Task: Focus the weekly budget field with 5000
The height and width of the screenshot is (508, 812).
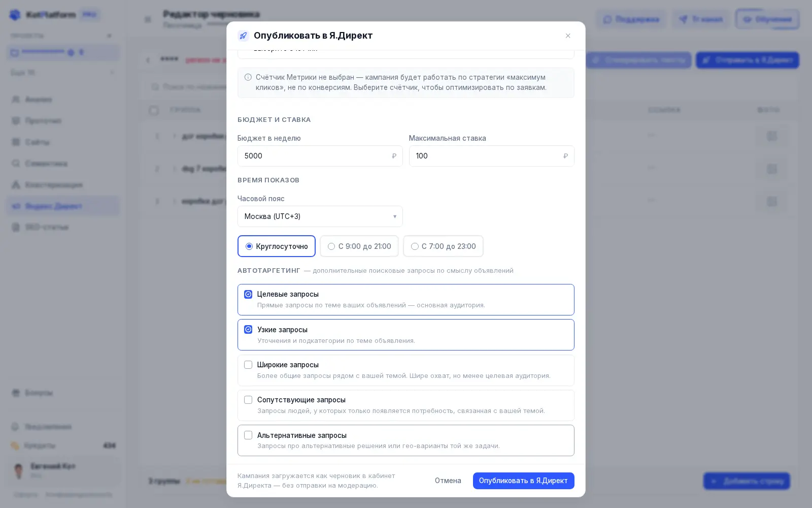Action: pos(320,156)
